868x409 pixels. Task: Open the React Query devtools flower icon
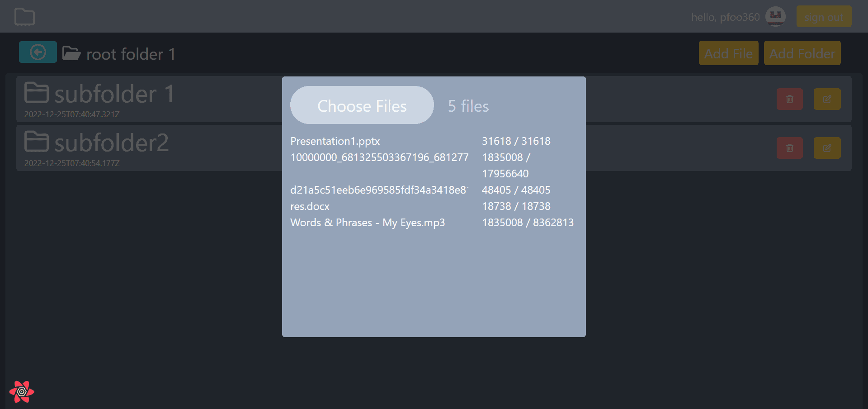[22, 392]
